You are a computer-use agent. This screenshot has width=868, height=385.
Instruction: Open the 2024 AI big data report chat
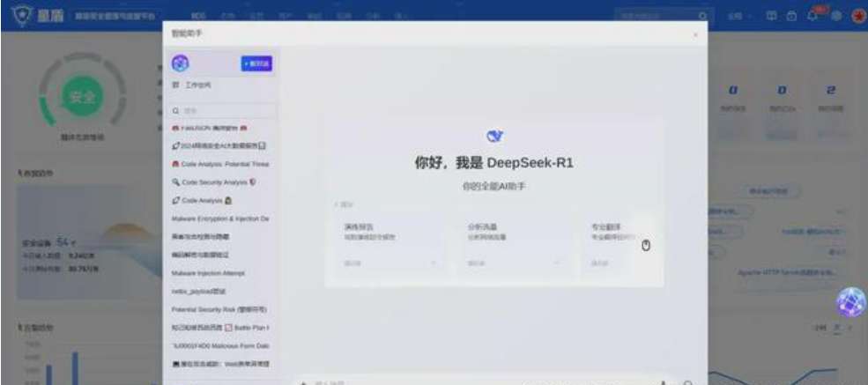click(x=219, y=146)
